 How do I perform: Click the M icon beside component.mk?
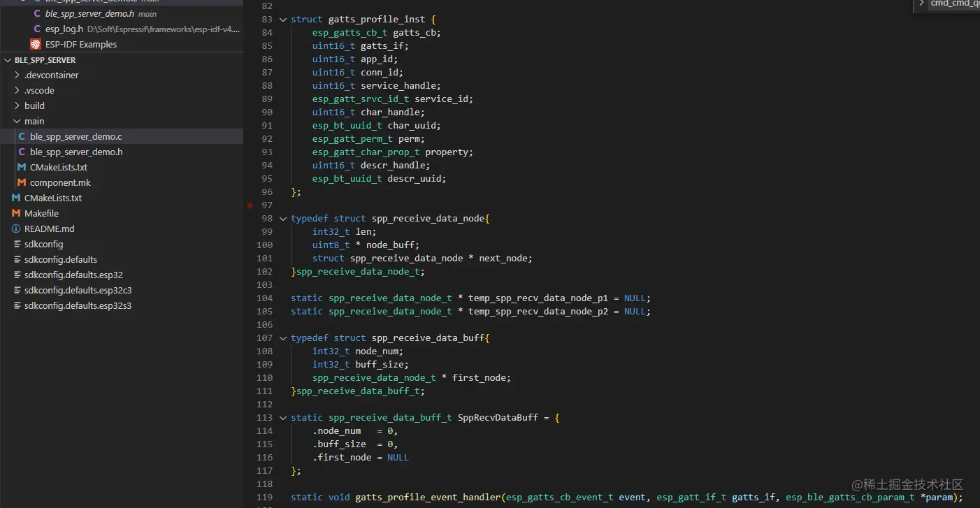point(22,182)
